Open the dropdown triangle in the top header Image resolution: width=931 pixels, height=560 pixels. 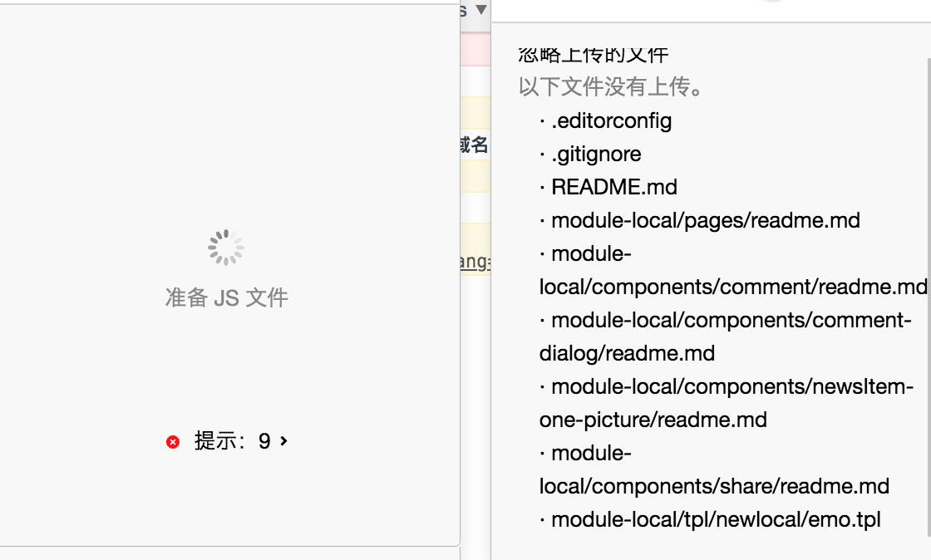click(480, 11)
